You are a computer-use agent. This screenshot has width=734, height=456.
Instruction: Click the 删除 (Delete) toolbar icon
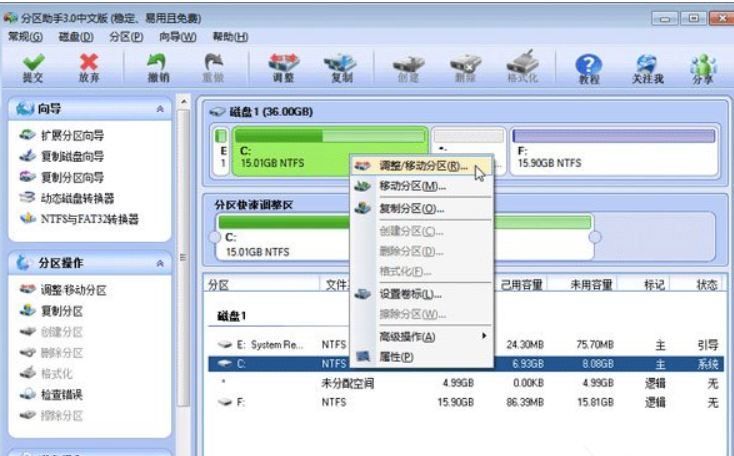point(465,68)
